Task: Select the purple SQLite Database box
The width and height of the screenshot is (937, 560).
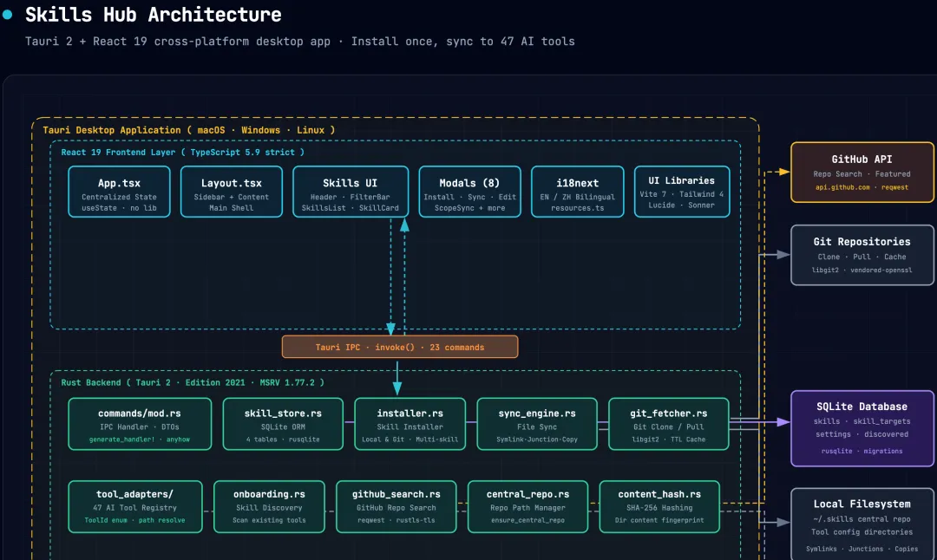Action: coord(862,427)
